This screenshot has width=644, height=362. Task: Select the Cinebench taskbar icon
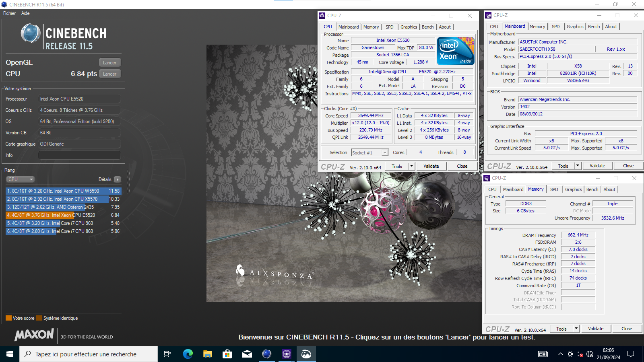click(266, 354)
